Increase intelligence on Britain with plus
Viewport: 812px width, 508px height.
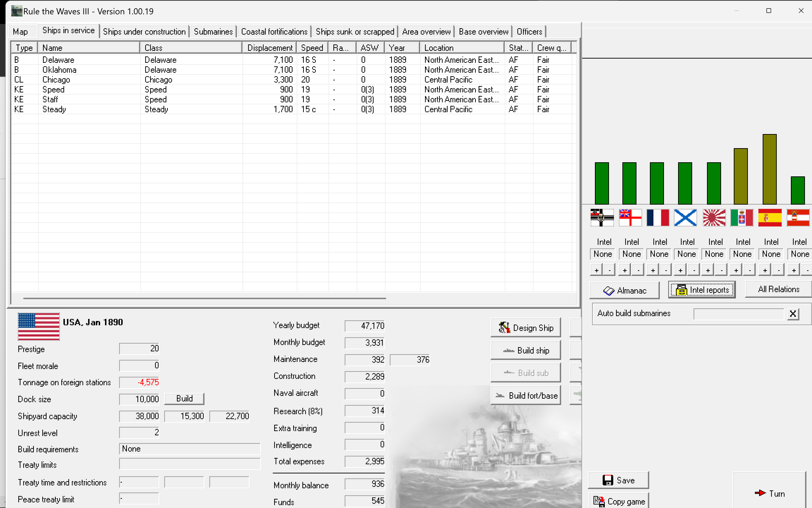click(x=625, y=270)
